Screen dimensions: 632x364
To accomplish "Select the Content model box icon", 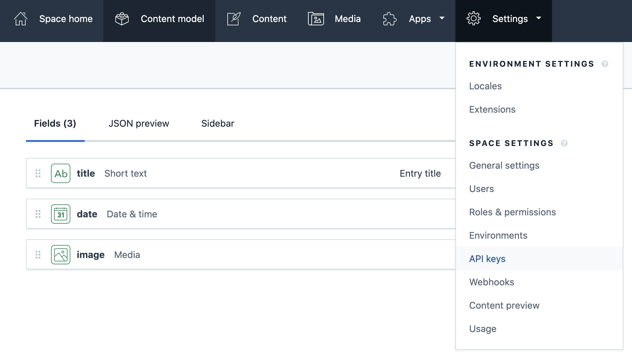I will point(122,19).
